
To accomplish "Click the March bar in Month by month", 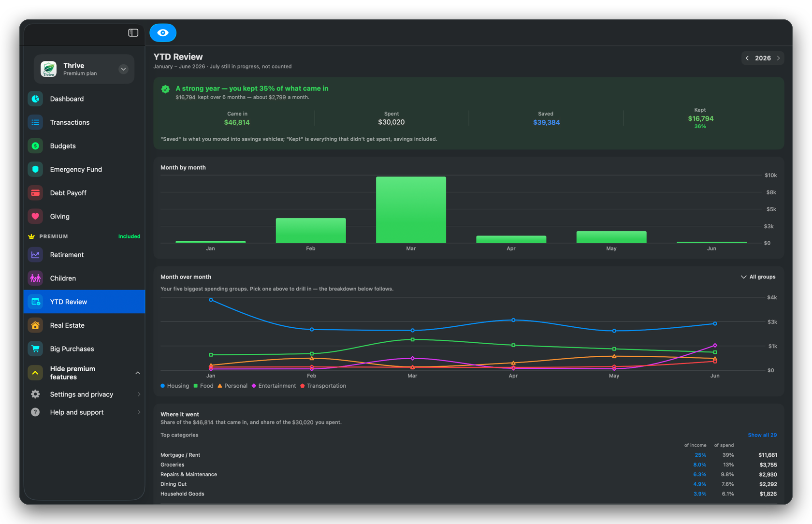I will click(x=411, y=210).
